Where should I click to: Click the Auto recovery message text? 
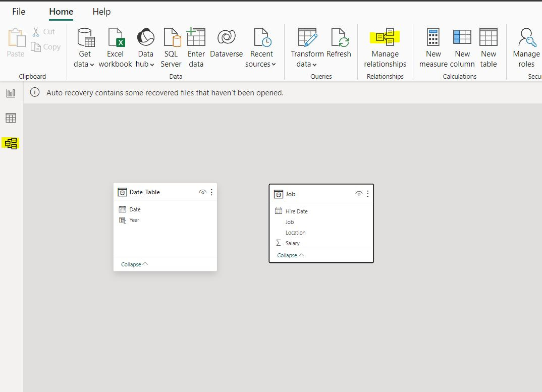click(165, 93)
